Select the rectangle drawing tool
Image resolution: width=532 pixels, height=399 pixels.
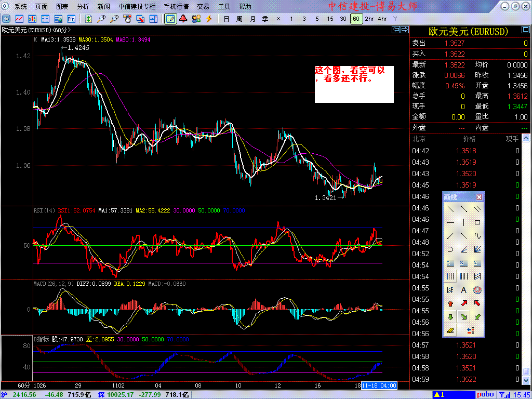point(477,222)
